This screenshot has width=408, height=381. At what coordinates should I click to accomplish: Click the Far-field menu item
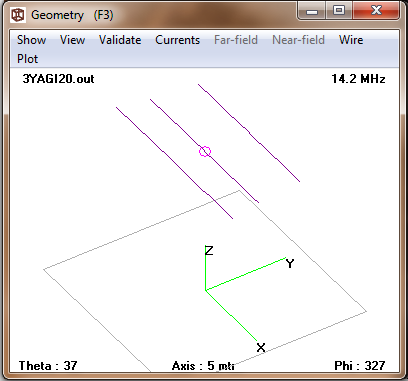pos(236,40)
